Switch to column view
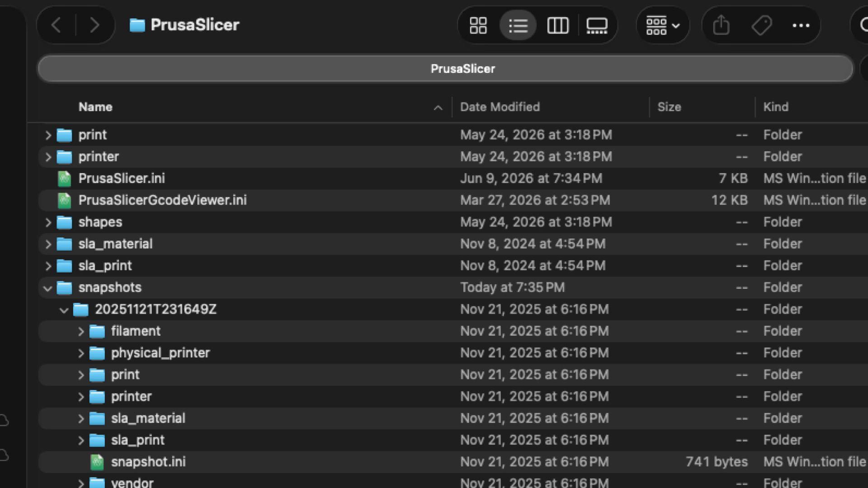This screenshot has width=868, height=488. point(558,25)
